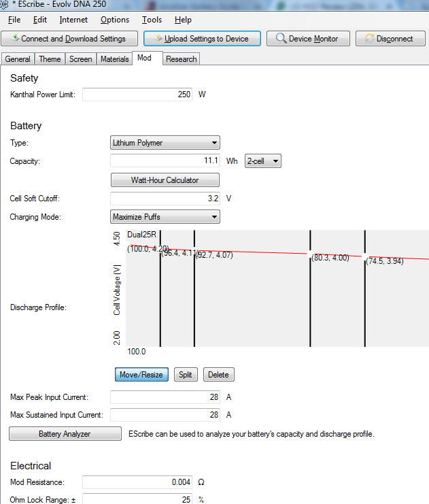
Task: Switch to the Materials tab
Action: pyautogui.click(x=114, y=59)
